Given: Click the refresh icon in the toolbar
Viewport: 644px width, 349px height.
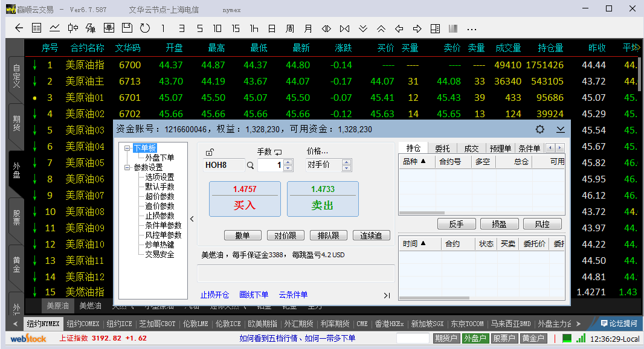Looking at the screenshot, I should [x=144, y=28].
